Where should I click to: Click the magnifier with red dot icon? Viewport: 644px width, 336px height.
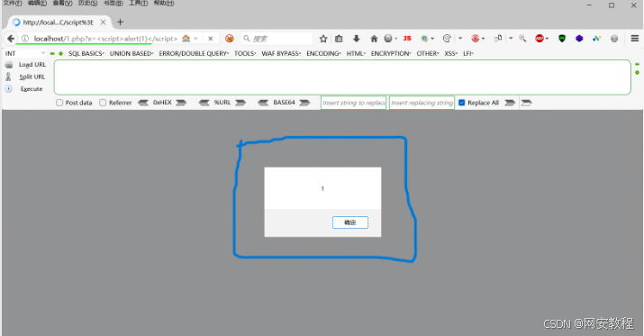tap(522, 39)
